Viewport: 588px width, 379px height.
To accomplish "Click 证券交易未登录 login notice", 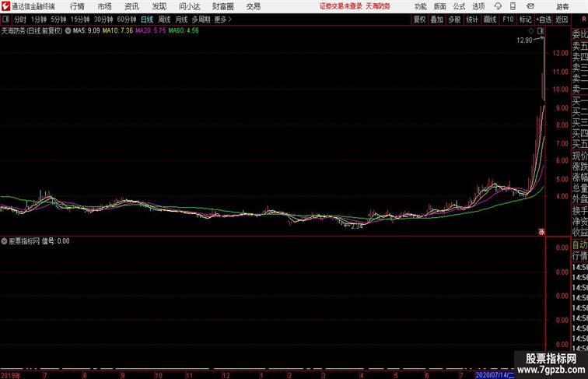I will (x=341, y=6).
